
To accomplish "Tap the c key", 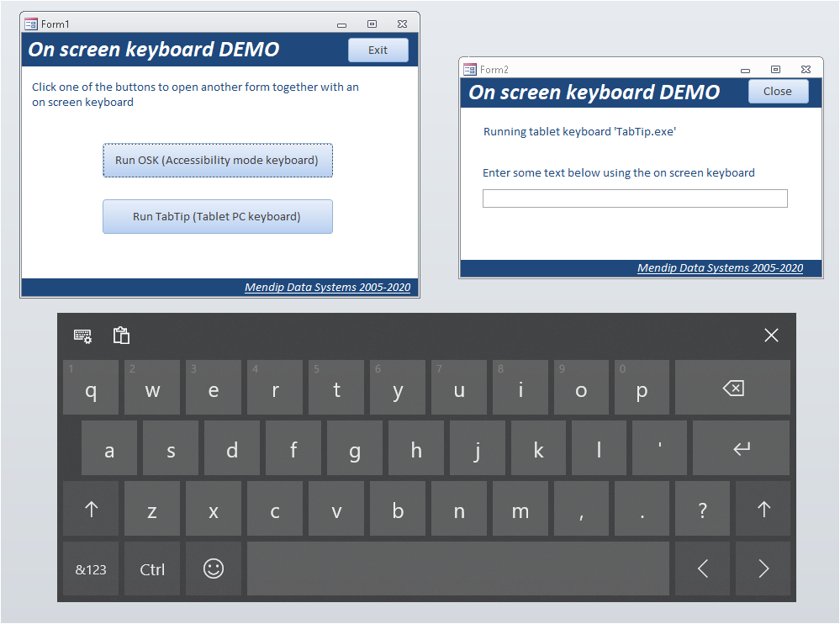I will click(x=275, y=508).
